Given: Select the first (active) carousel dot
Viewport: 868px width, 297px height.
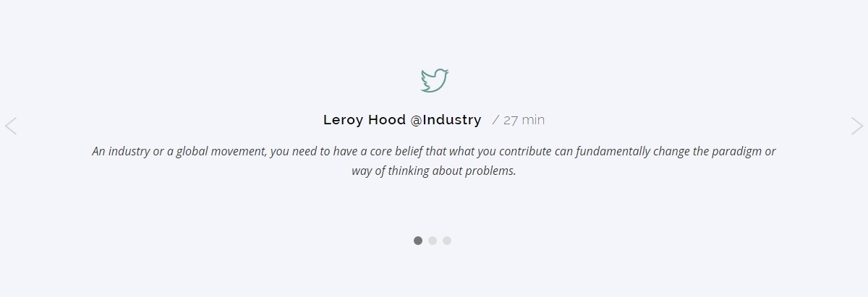Looking at the screenshot, I should (418, 241).
